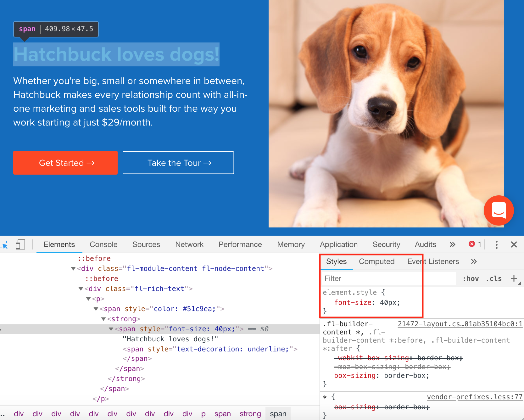Viewport: 524px width, 420px height.
Task: Collapse the span color #51c9ea node
Action: [x=96, y=309]
